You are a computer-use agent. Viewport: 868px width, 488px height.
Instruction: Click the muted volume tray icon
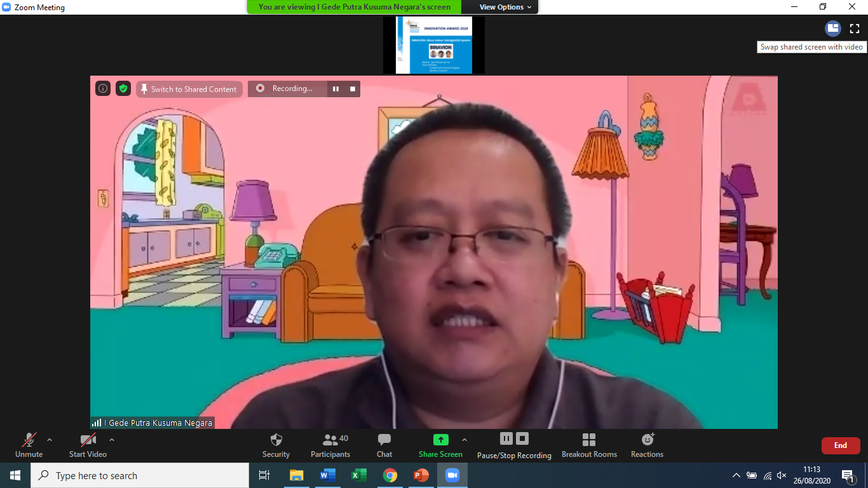click(782, 475)
